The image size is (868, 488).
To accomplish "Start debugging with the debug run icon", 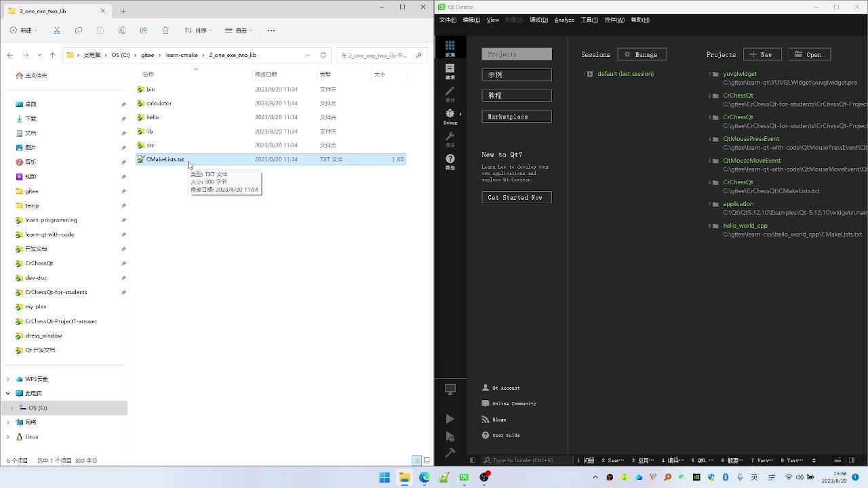I will [450, 436].
